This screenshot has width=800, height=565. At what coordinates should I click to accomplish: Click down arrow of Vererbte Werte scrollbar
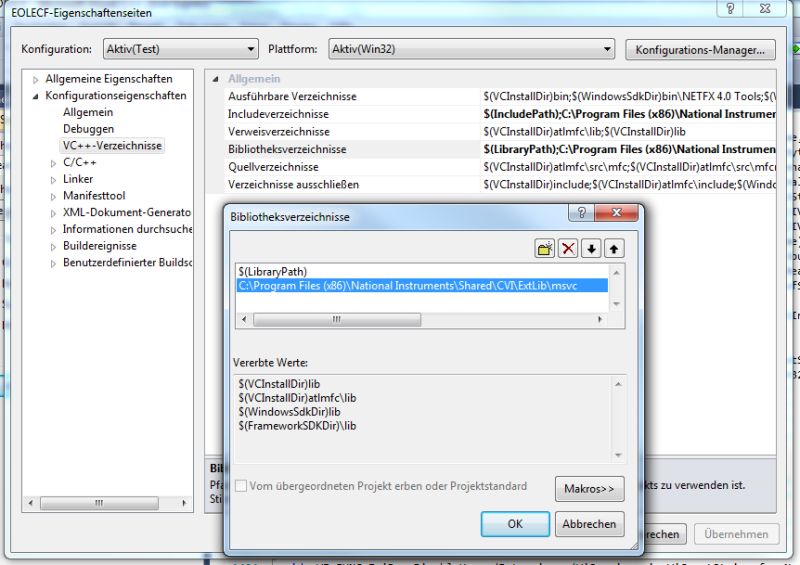coord(618,455)
